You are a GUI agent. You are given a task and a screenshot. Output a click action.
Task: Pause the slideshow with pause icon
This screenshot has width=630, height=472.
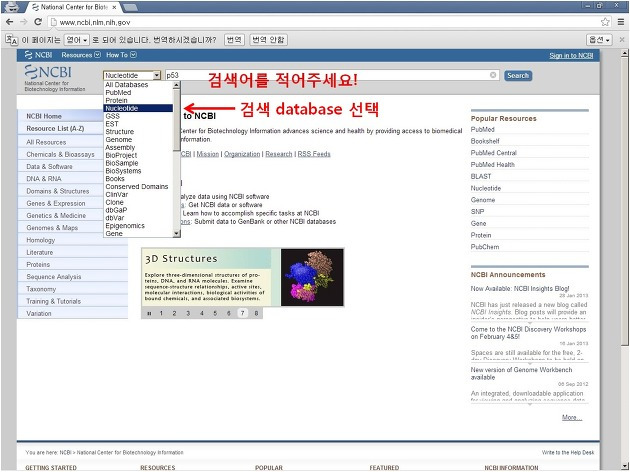pos(149,313)
